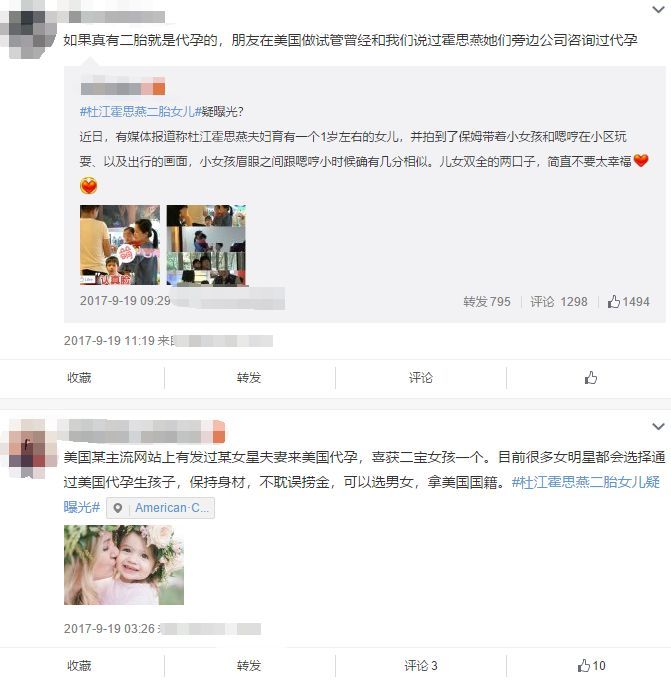Image resolution: width=671 pixels, height=685 pixels.
Task: Open the flower-crown child photo thumbnail
Action: [124, 565]
